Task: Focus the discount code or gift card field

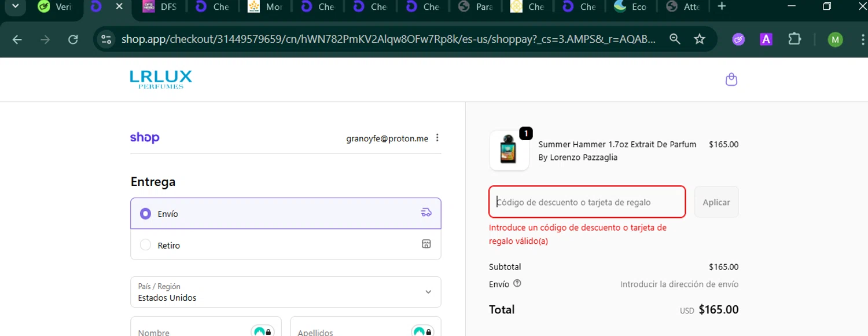Action: (587, 202)
